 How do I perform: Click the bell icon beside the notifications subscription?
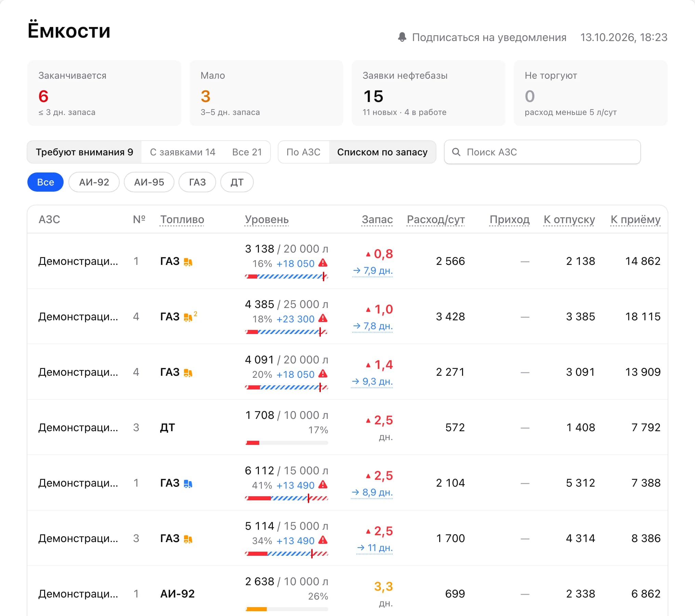(x=402, y=37)
